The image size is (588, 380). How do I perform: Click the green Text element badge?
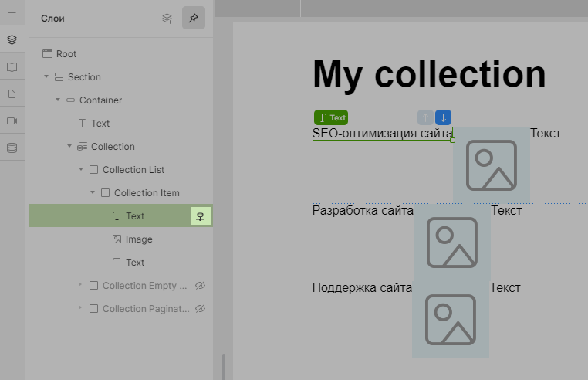coord(331,117)
